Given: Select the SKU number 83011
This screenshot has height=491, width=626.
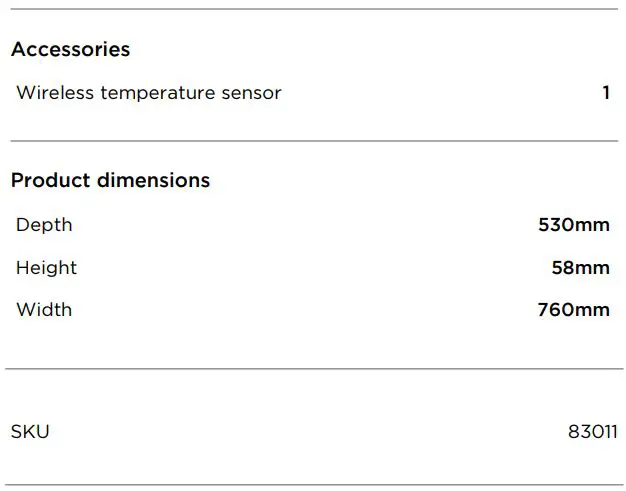Looking at the screenshot, I should [592, 432].
